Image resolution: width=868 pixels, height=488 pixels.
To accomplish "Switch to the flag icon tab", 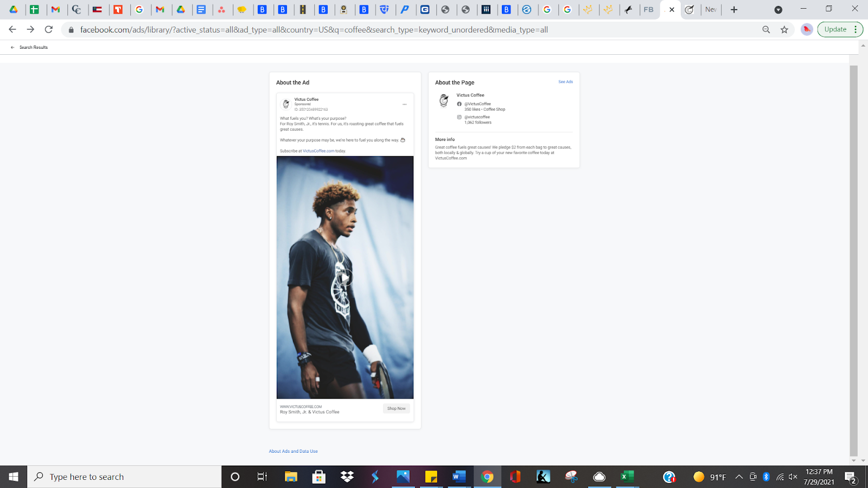I will click(x=97, y=10).
